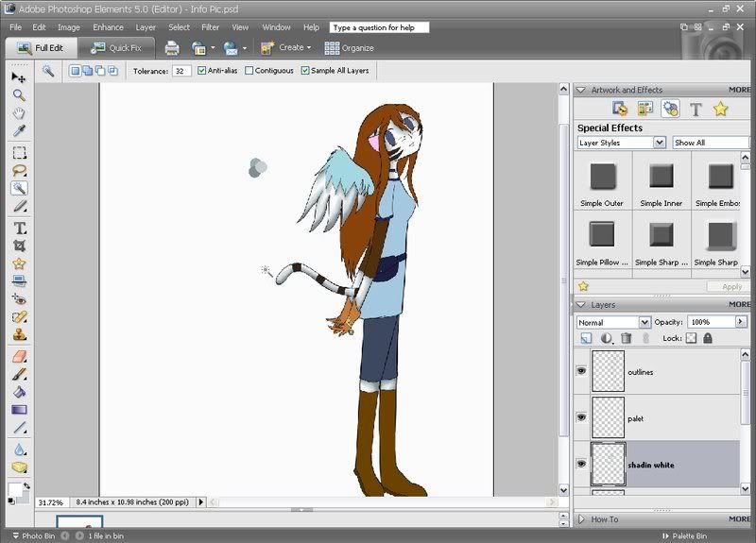Select the Hand tool
Image resolution: width=756 pixels, height=543 pixels.
tap(19, 113)
